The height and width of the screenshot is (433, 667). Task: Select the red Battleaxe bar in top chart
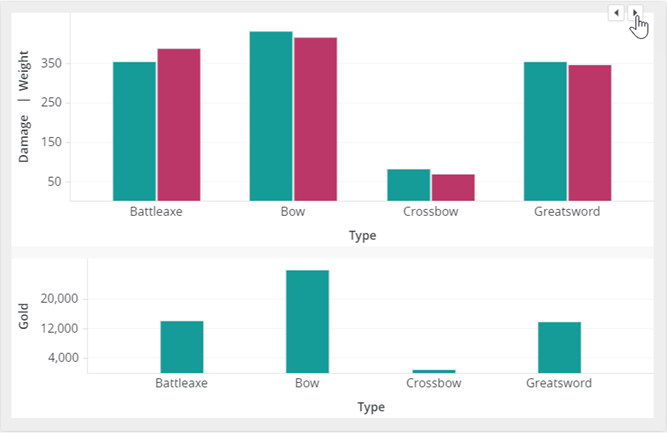(178, 125)
